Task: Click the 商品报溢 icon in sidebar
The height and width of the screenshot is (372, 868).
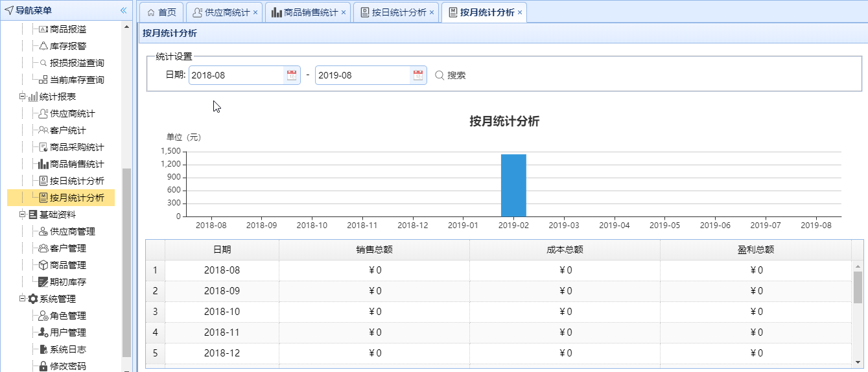Action: [43, 29]
